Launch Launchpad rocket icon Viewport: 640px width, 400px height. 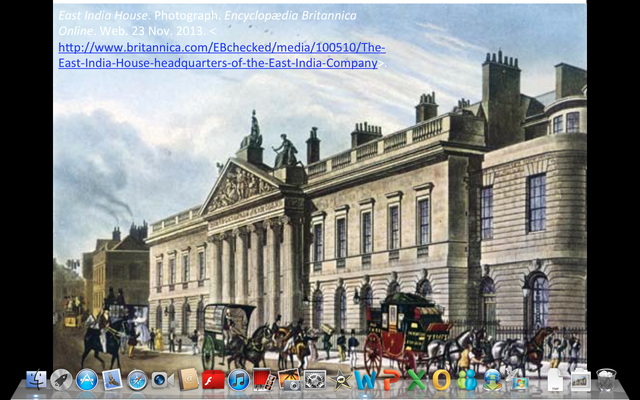click(x=61, y=380)
